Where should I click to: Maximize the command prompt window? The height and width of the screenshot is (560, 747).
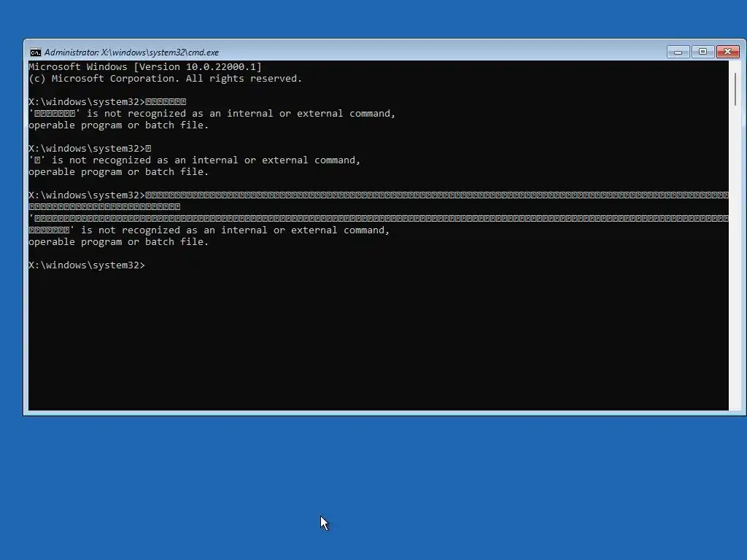click(703, 52)
